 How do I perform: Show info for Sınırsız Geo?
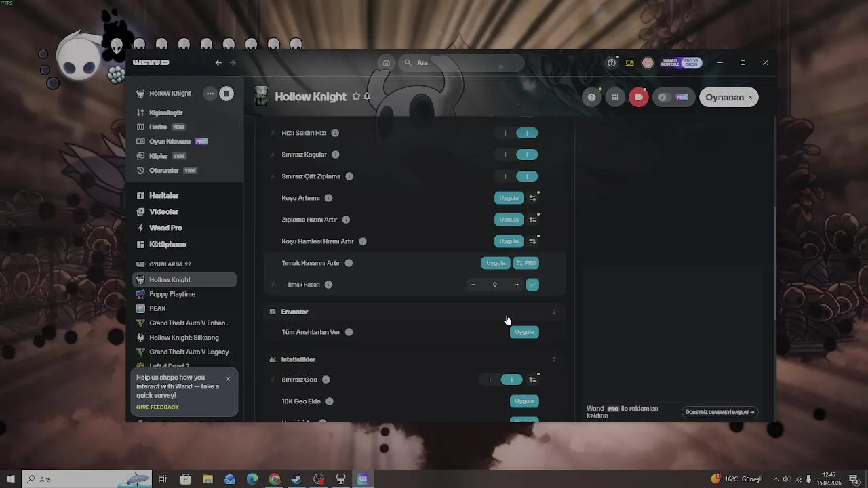click(x=326, y=380)
